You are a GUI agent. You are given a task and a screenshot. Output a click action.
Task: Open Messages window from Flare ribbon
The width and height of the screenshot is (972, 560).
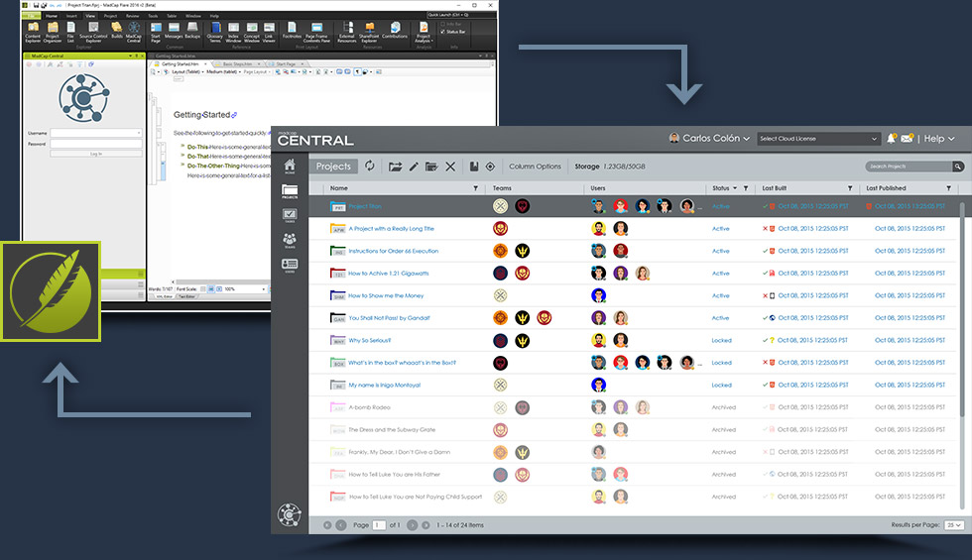[x=174, y=31]
